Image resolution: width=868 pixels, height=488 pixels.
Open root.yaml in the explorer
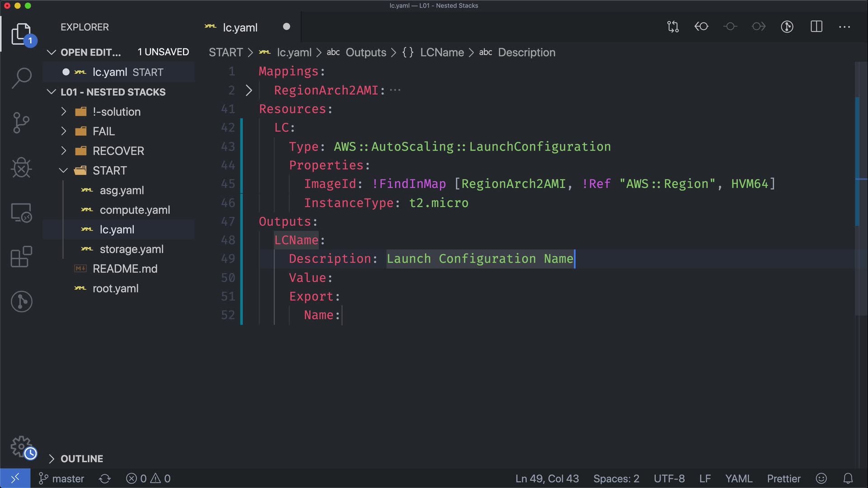pos(115,289)
